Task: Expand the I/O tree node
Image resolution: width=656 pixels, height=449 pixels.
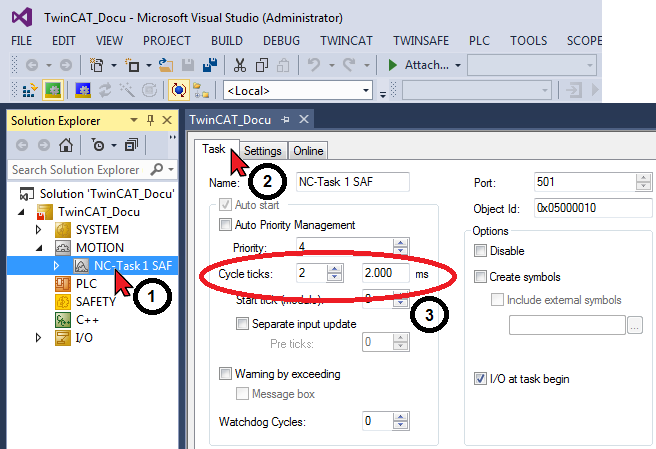Action: click(x=38, y=338)
